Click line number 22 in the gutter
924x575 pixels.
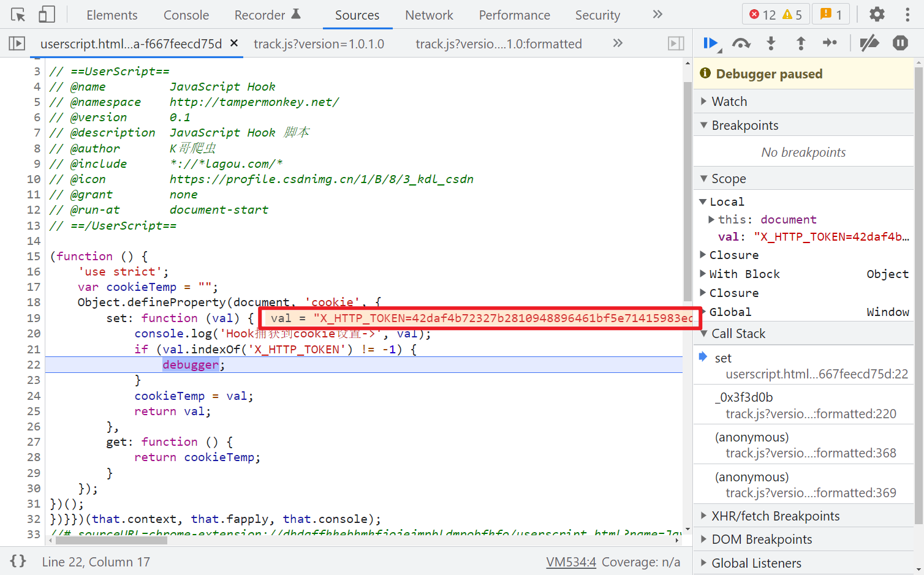point(34,364)
